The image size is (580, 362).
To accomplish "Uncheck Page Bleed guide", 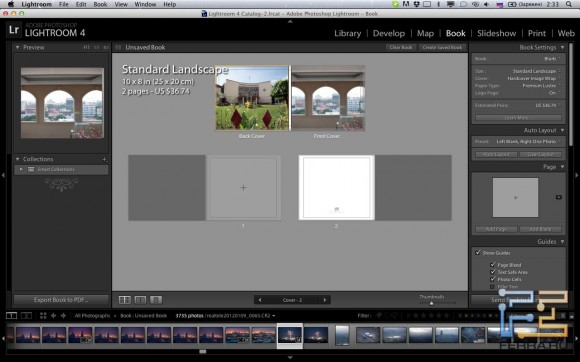I will pos(492,265).
